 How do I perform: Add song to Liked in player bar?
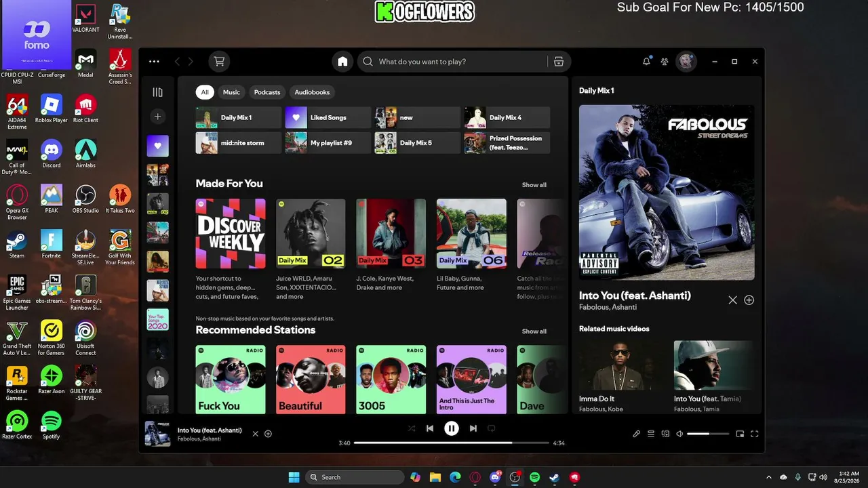(x=268, y=434)
